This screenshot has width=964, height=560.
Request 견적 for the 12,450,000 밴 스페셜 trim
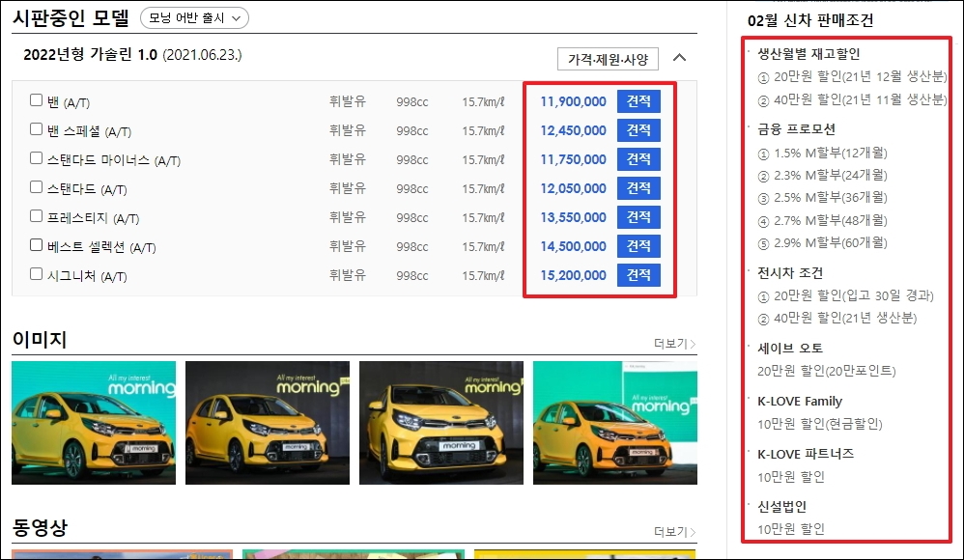[638, 130]
